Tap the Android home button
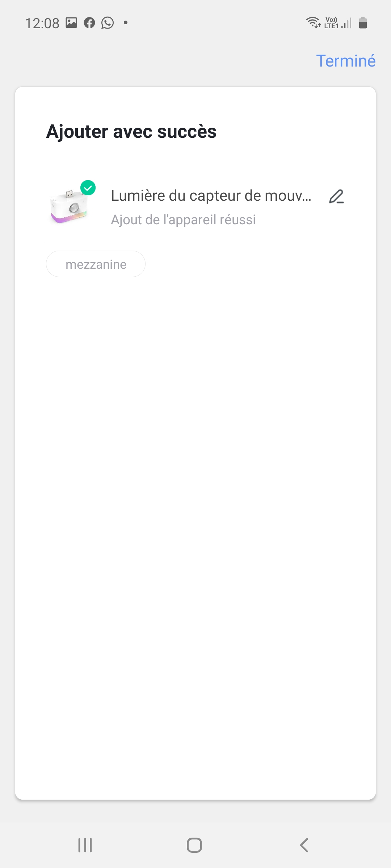The image size is (391, 868). point(194,845)
